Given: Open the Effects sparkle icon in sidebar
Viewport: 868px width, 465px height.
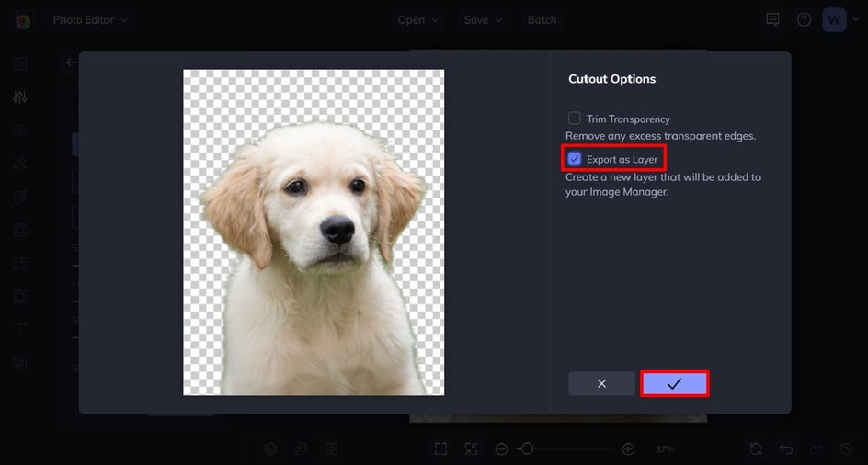Looking at the screenshot, I should (20, 164).
